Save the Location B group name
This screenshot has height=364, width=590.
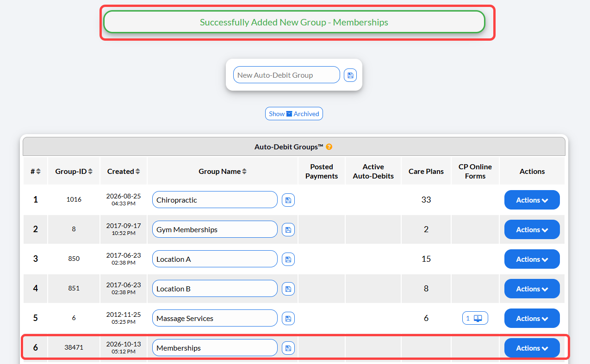pyautogui.click(x=288, y=289)
